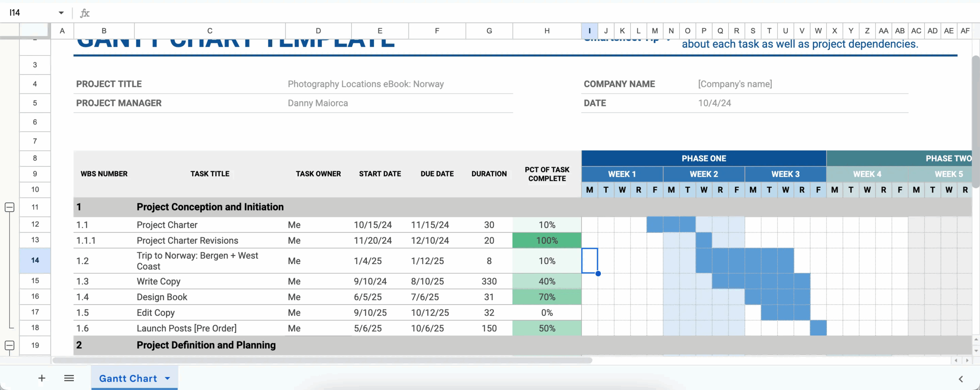The height and width of the screenshot is (390, 980).
Task: Open the name box dropdown showing I14
Action: click(x=60, y=13)
